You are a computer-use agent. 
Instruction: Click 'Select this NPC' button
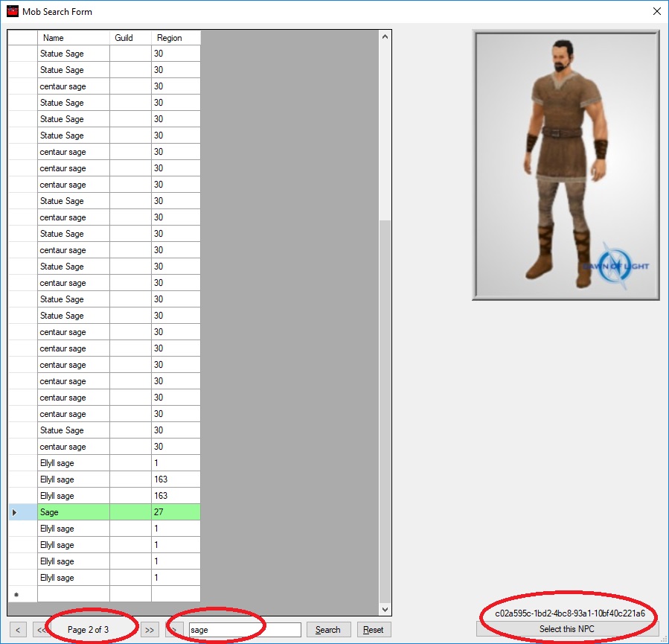(567, 629)
